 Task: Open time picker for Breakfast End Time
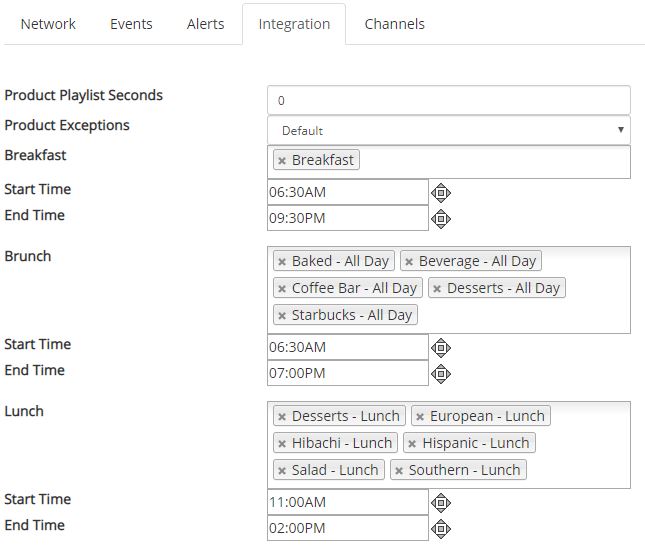441,219
